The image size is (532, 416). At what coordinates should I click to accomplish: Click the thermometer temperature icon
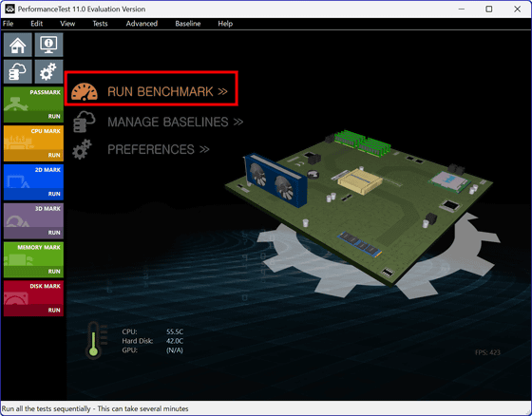click(94, 341)
